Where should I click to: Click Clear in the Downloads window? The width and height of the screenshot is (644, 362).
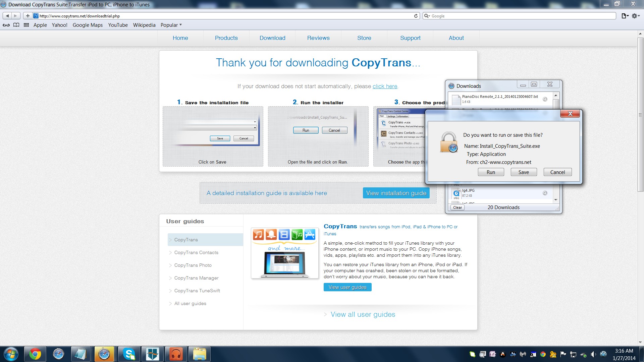point(458,207)
